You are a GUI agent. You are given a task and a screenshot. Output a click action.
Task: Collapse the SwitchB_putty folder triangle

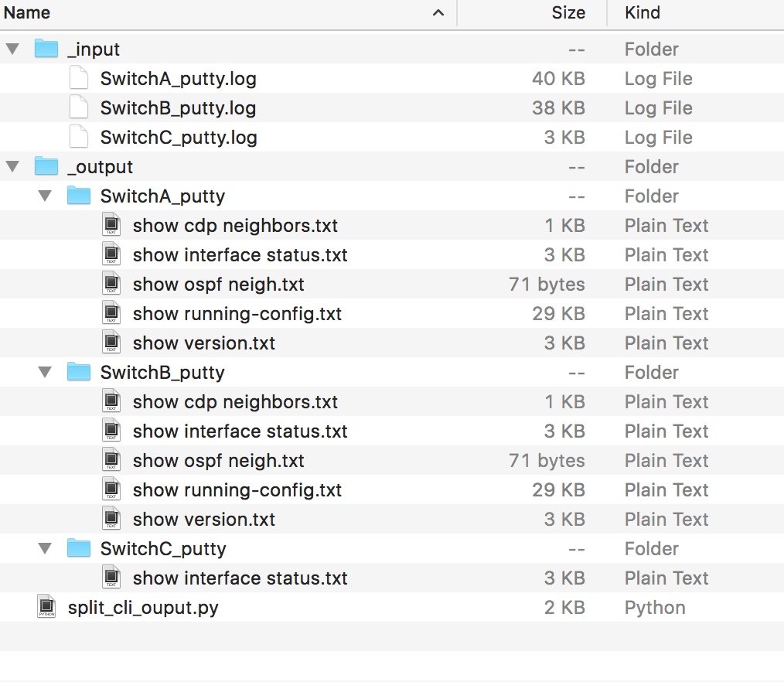click(x=45, y=373)
